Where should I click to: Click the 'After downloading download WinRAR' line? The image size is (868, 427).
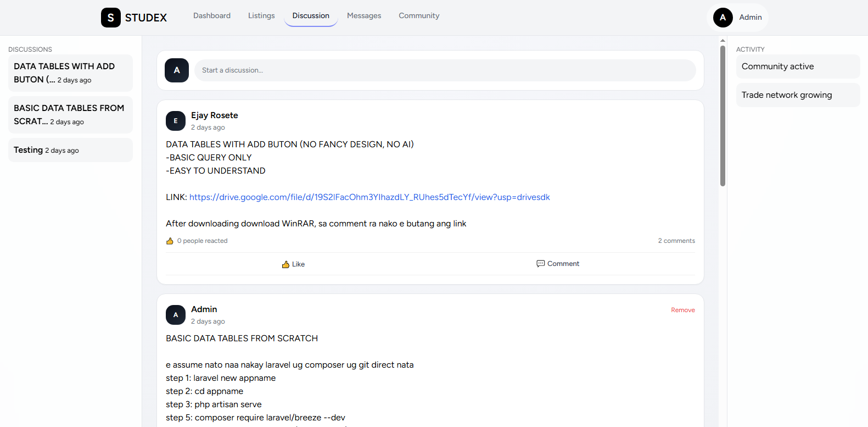click(316, 224)
